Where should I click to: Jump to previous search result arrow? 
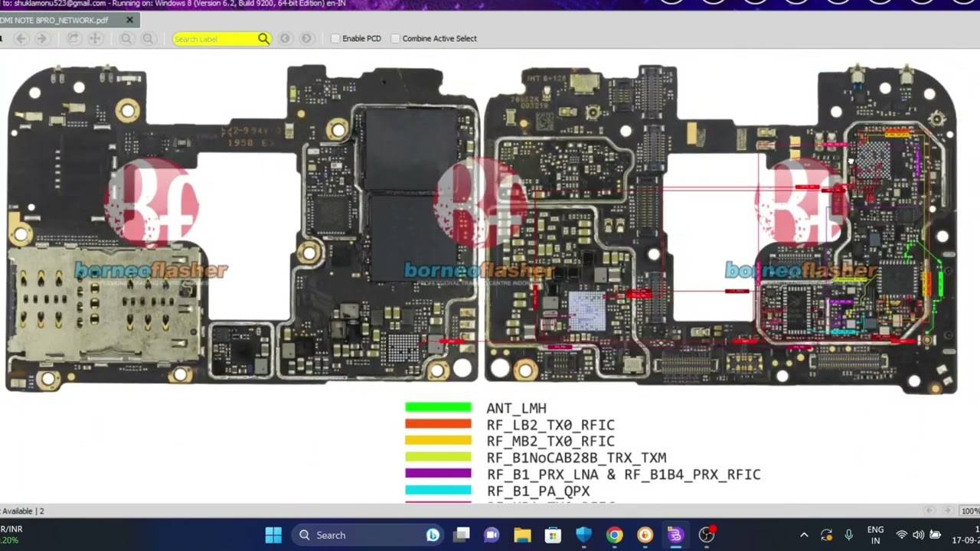click(285, 38)
